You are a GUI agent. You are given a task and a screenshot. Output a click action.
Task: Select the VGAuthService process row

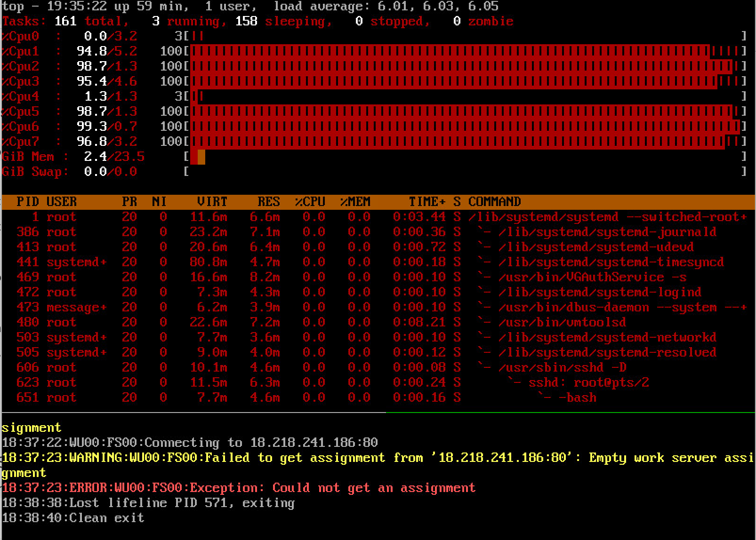pyautogui.click(x=378, y=277)
